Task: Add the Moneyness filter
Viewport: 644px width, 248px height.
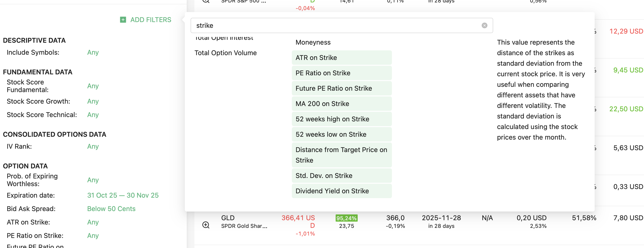Action: (x=313, y=42)
